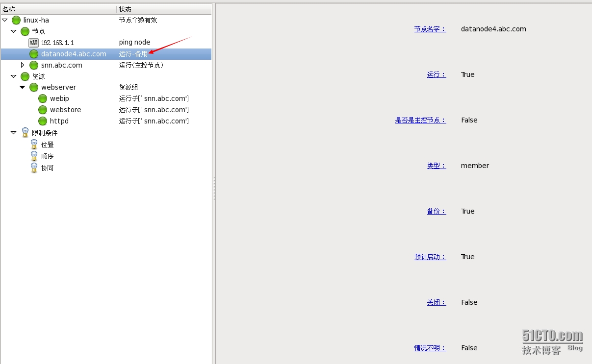Open the 情况不明 link
Viewport: 592px width, 364px height.
(x=430, y=348)
